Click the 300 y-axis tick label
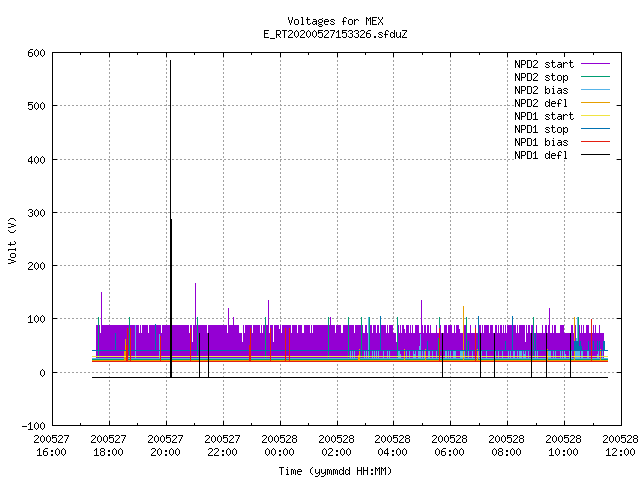 click(x=36, y=213)
